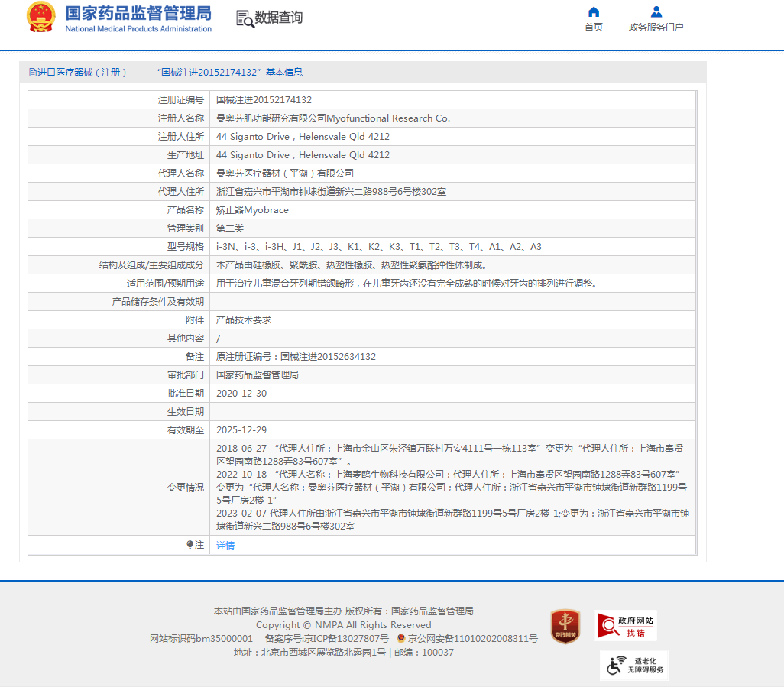784x700 pixels.
Task: Click the 代理人住所 address value
Action: 331,192
